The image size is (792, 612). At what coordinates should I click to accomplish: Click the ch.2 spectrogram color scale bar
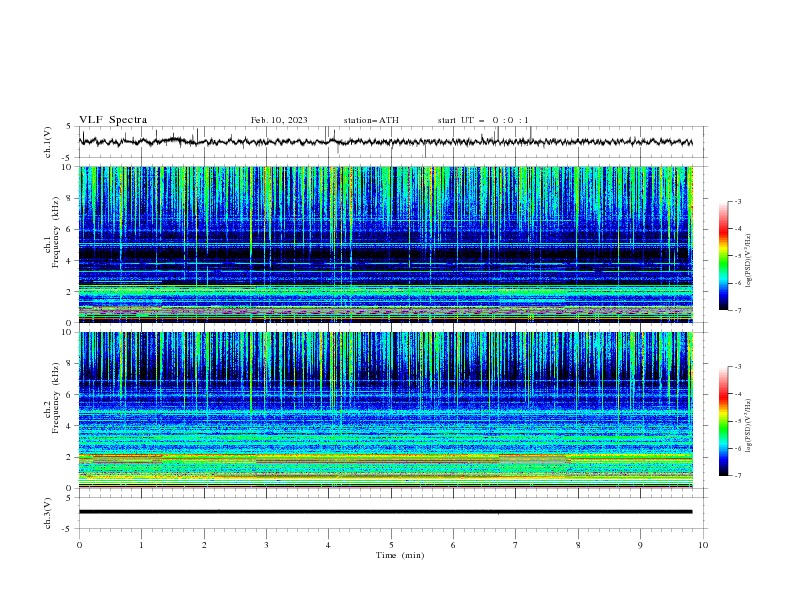724,421
